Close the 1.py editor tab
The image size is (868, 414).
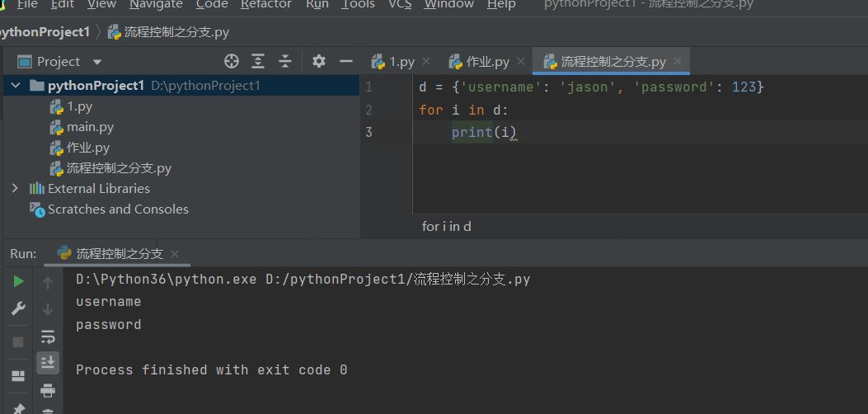(425, 61)
